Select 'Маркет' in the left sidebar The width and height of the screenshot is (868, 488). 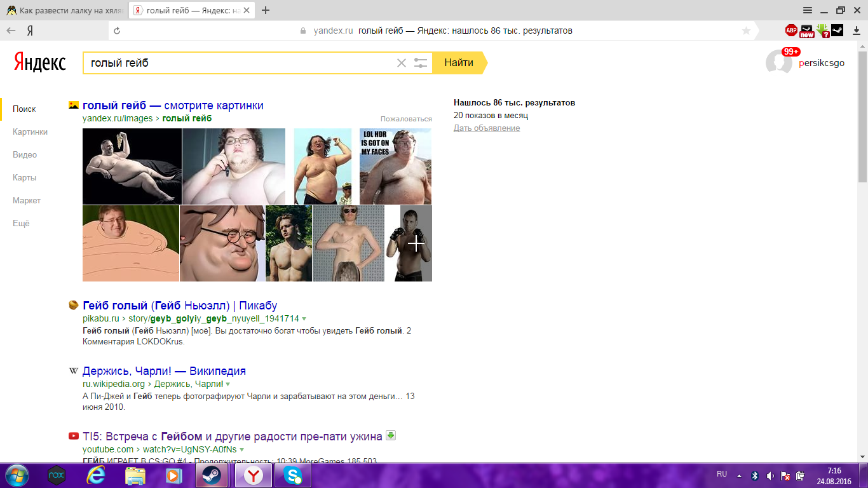coord(27,201)
